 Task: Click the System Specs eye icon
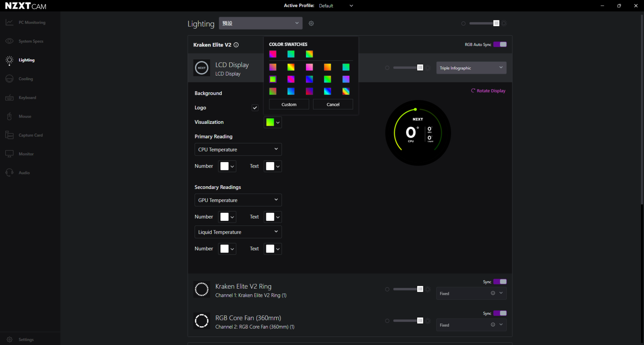pos(10,41)
